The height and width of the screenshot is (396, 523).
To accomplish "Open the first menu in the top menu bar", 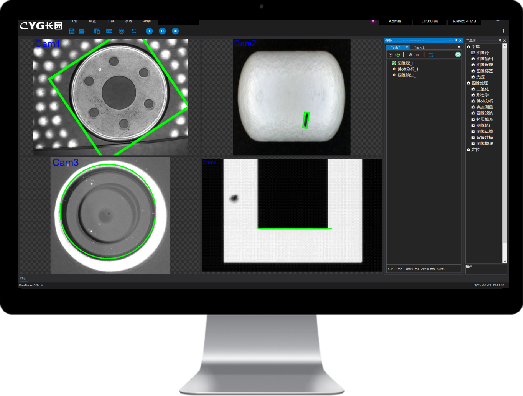I will [74, 21].
